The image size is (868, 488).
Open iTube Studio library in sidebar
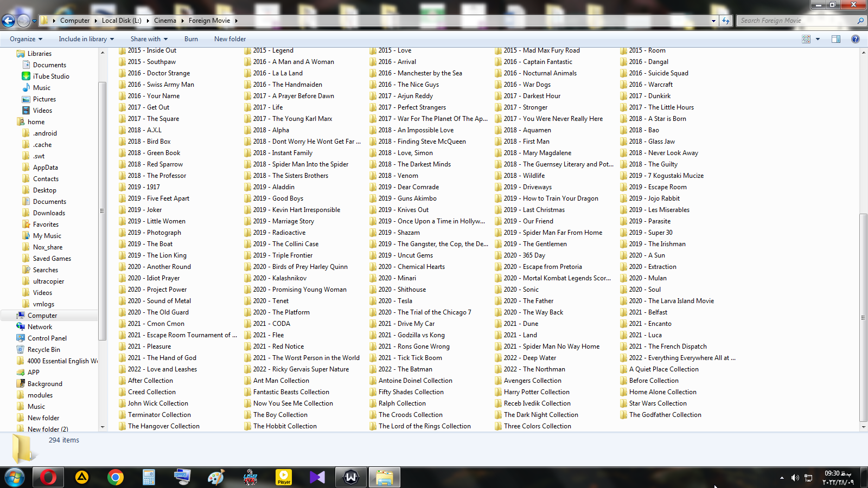(x=51, y=76)
